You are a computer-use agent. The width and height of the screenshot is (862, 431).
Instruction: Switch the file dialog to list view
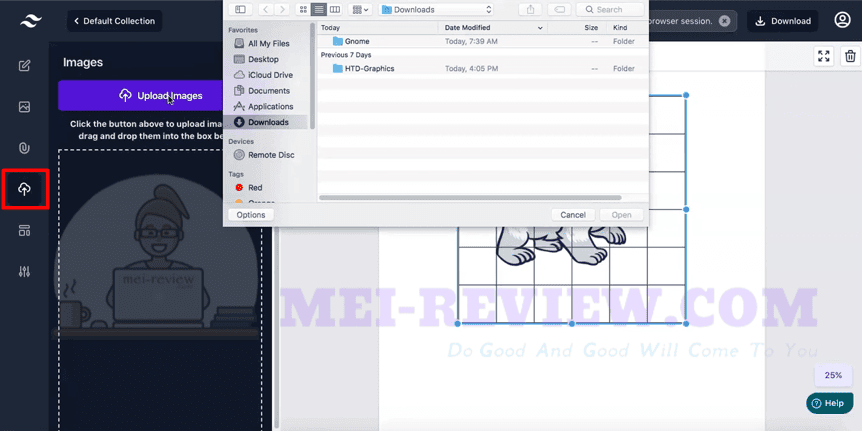tap(319, 9)
